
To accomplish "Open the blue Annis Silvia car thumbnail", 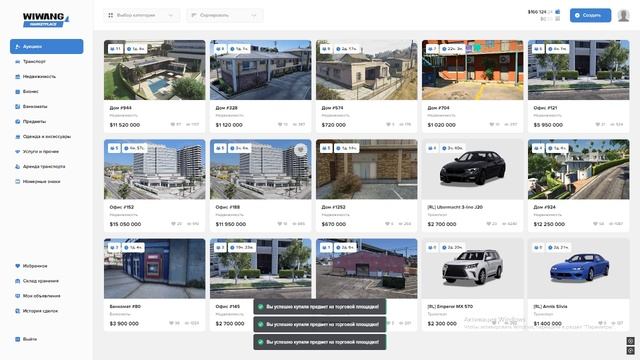I will coord(579,269).
